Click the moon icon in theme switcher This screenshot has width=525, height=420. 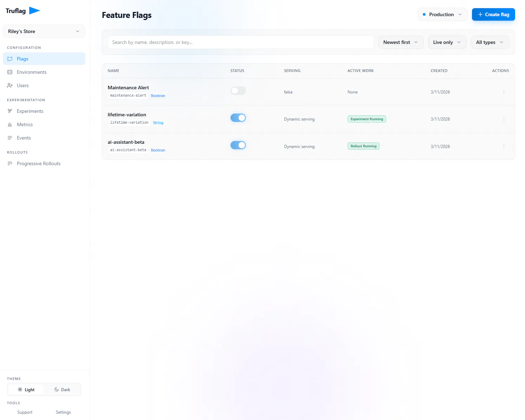pyautogui.click(x=57, y=389)
